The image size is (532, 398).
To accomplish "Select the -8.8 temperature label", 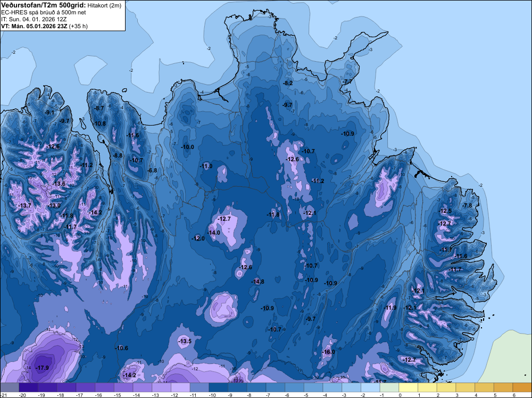I will click(x=118, y=155).
